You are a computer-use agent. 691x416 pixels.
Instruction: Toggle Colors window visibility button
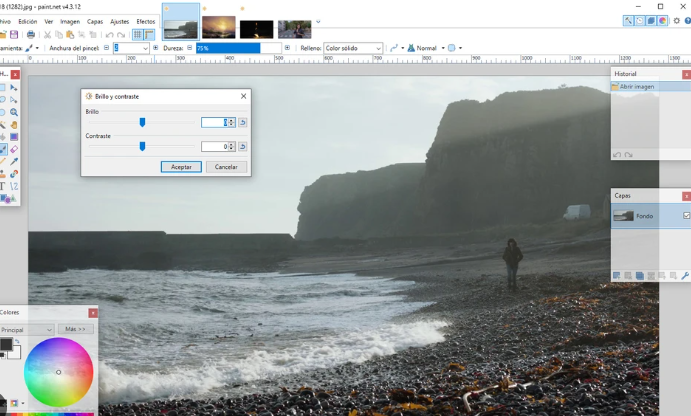[662, 21]
